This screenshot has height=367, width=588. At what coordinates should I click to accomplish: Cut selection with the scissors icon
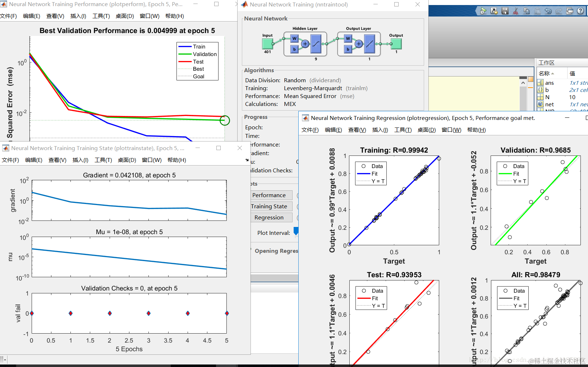point(516,11)
